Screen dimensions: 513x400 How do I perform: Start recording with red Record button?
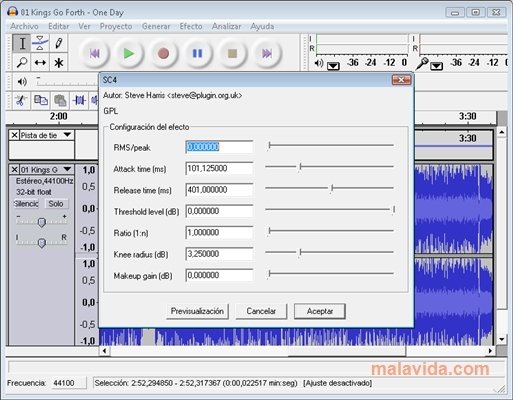click(x=163, y=53)
